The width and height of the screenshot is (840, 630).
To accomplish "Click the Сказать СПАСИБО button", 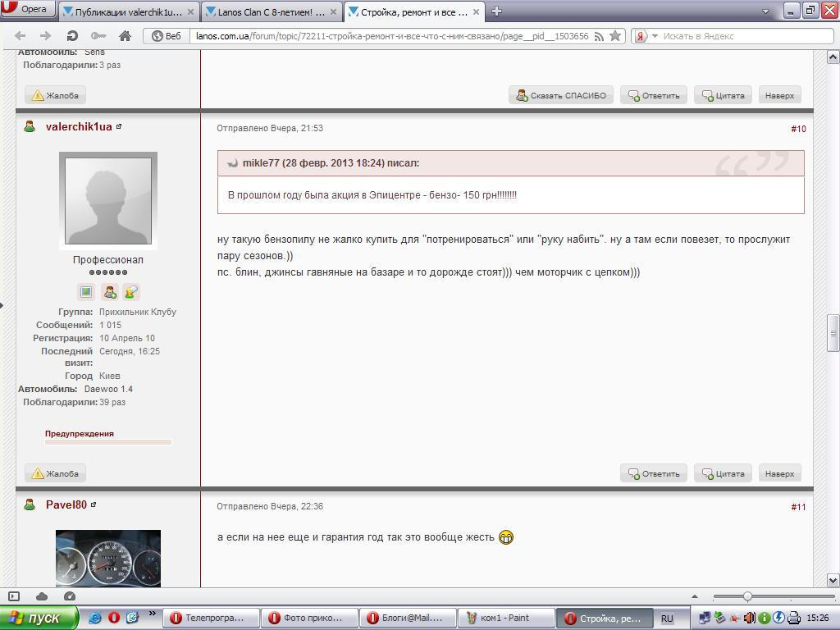I will point(561,95).
